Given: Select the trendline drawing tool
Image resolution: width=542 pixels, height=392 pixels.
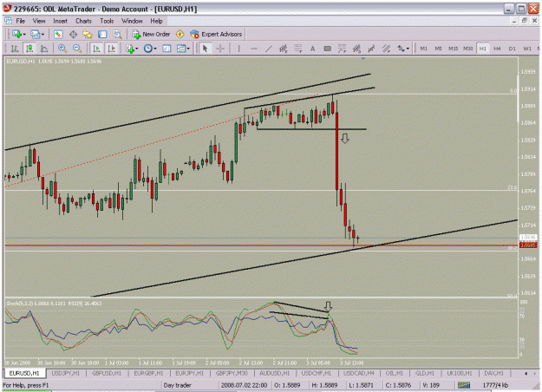Looking at the screenshot, I should coord(269,49).
